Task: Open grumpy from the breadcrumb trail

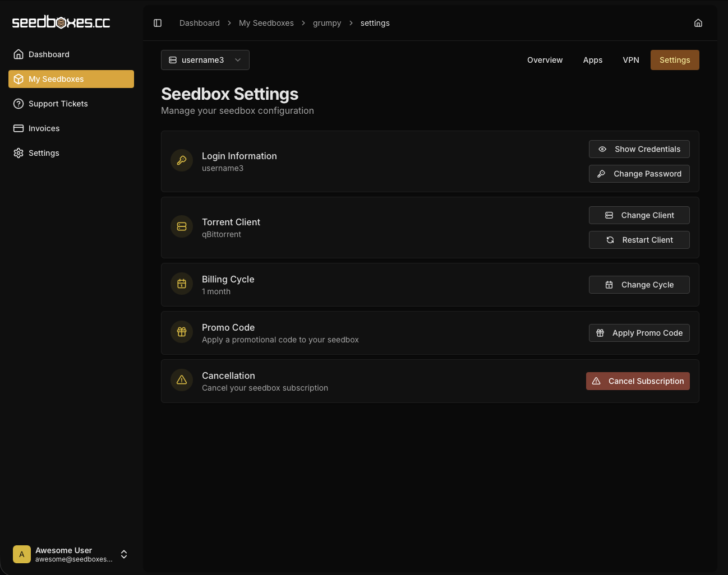Action: [327, 23]
